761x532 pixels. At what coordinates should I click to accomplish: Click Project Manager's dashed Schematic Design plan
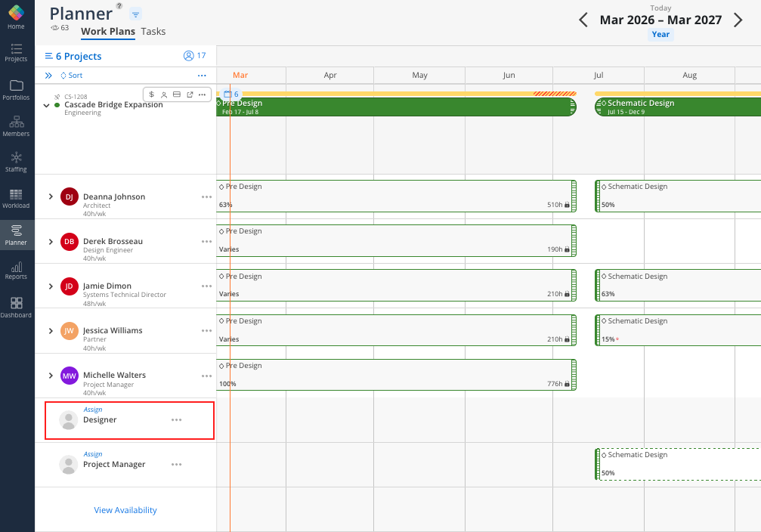coord(678,464)
